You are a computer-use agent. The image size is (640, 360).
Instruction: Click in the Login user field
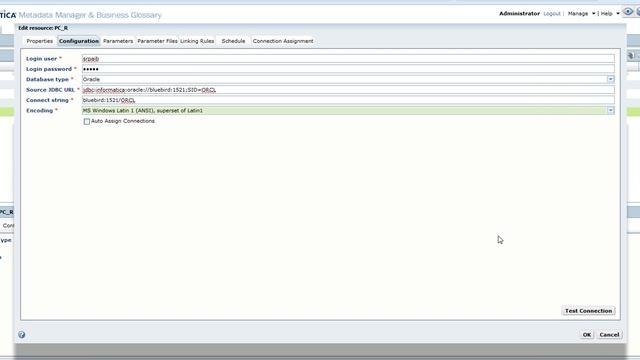(348, 59)
